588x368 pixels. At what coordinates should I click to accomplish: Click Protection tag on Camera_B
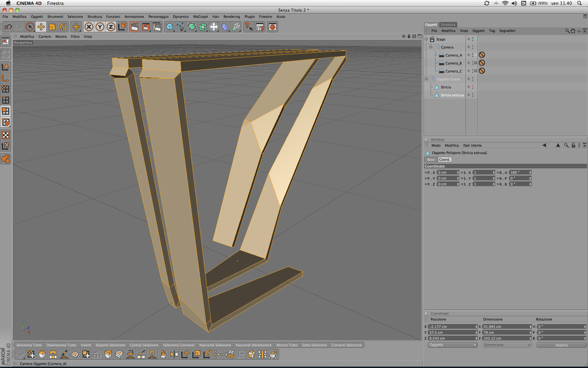tap(482, 63)
